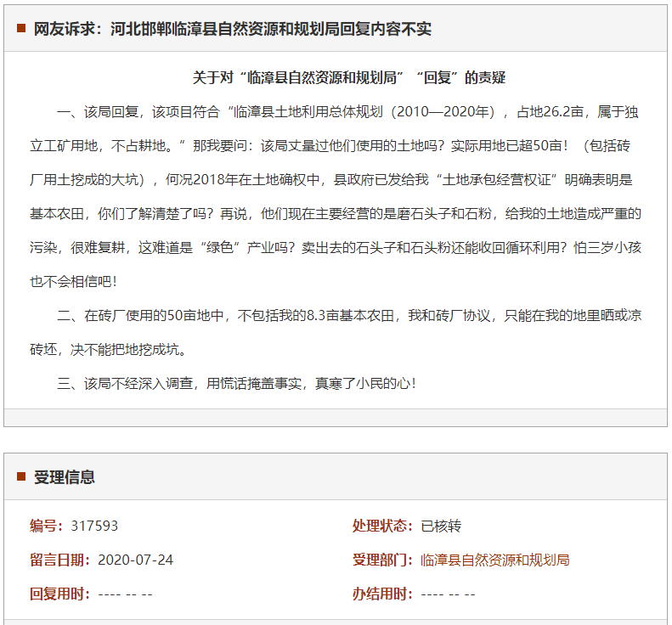Click the red square icon beside 网友诉求
Viewport: 672px width, 625px height.
21,28
